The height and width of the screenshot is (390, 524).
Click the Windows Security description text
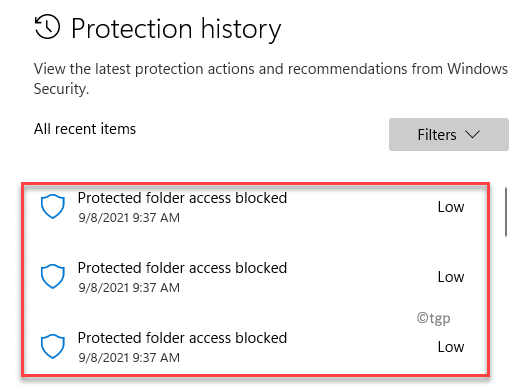coord(271,79)
